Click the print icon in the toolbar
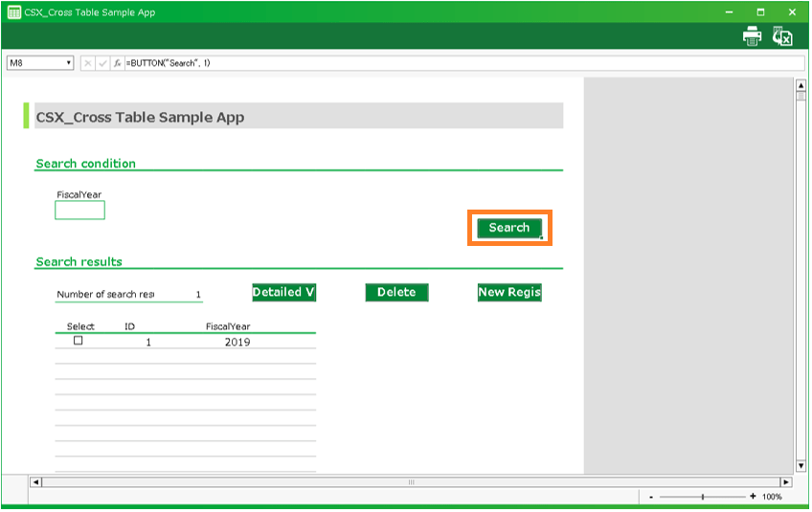The height and width of the screenshot is (512, 812). coord(753,36)
